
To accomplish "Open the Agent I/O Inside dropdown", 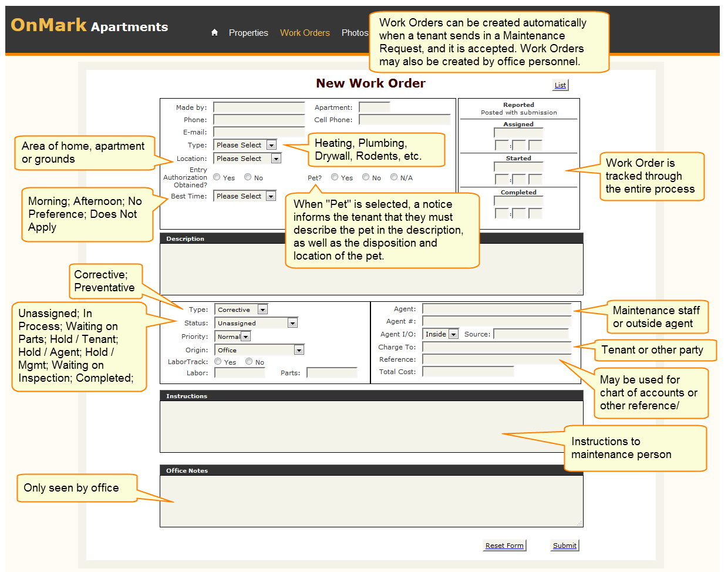I will pos(440,334).
